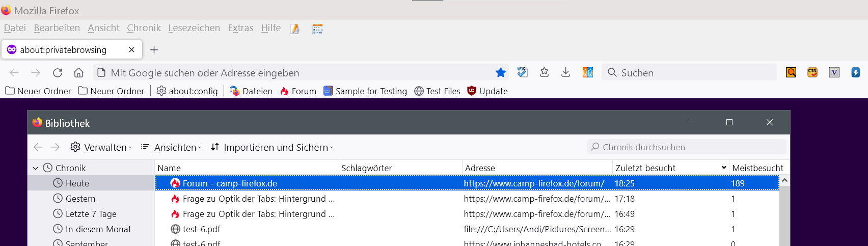Image resolution: width=868 pixels, height=246 pixels.
Task: Click the W3C validator toolbar icon
Action: pyautogui.click(x=522, y=73)
